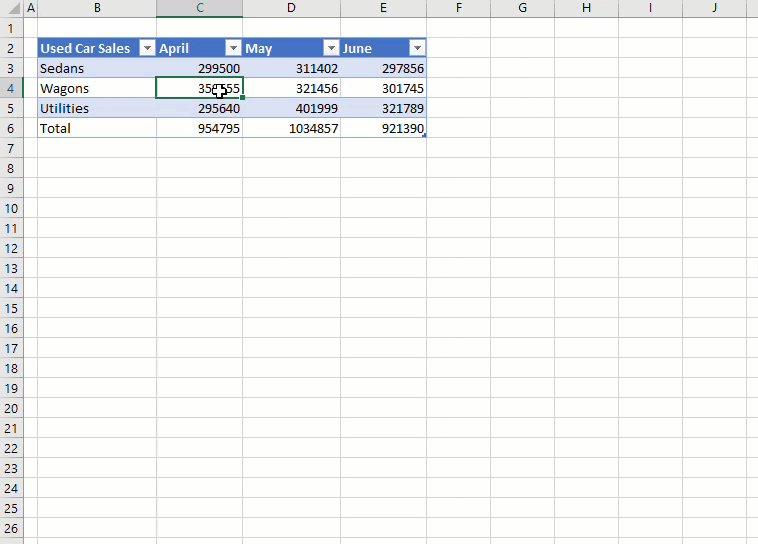Expand the May column filter arrow
Viewport: 758px width, 544px height.
click(x=331, y=49)
